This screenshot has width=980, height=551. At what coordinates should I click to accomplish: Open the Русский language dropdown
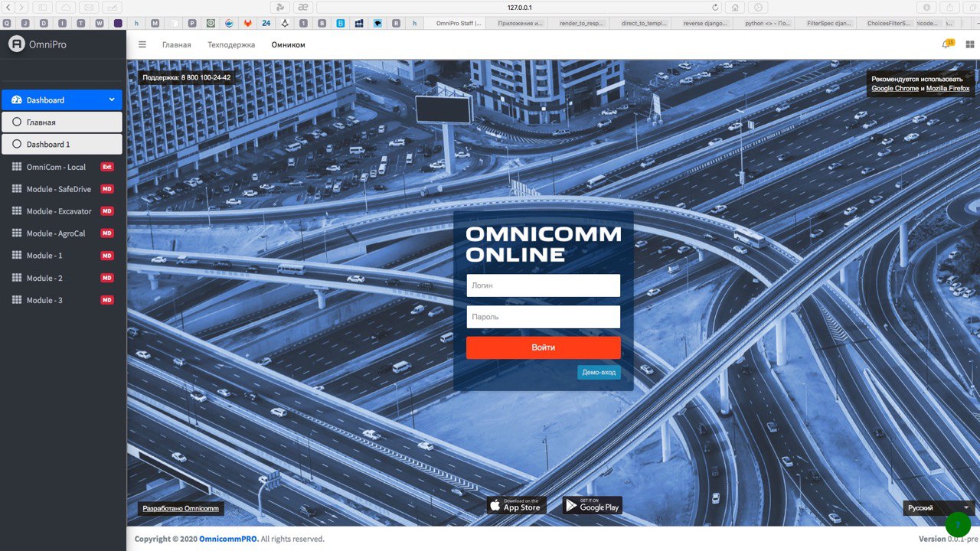(939, 508)
